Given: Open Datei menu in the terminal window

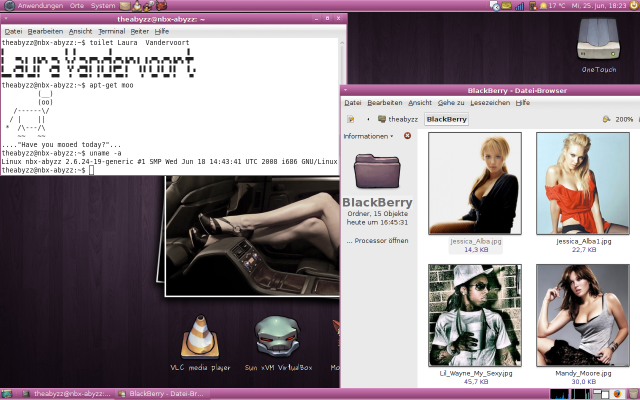Looking at the screenshot, I should 13,31.
